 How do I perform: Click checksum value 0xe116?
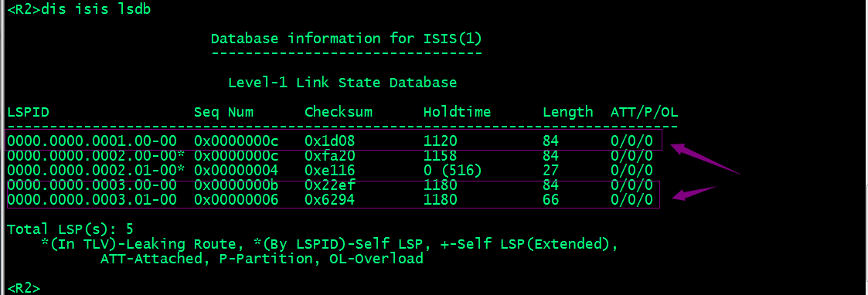[330, 171]
